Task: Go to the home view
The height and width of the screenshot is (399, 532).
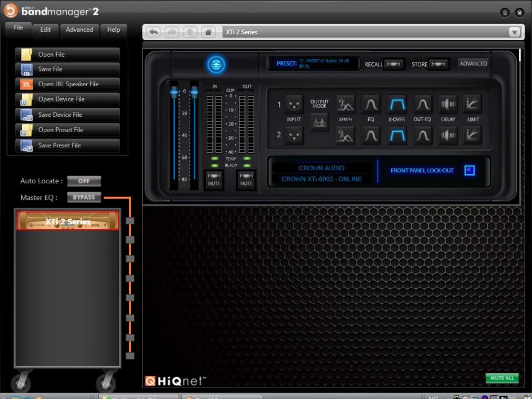Action: (208, 32)
